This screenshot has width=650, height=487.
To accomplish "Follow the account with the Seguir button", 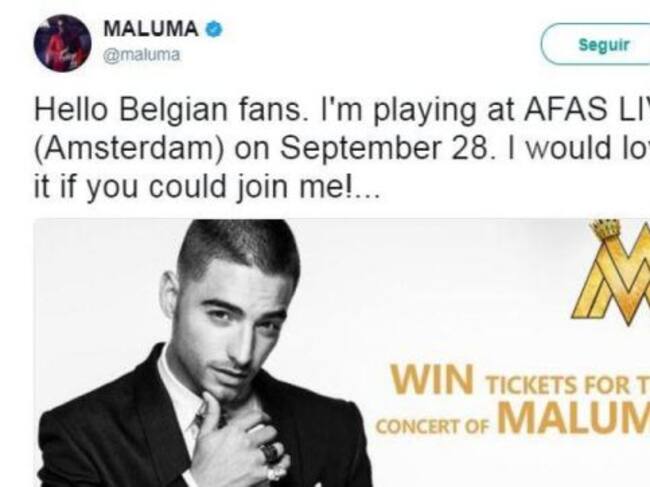I will [x=603, y=44].
